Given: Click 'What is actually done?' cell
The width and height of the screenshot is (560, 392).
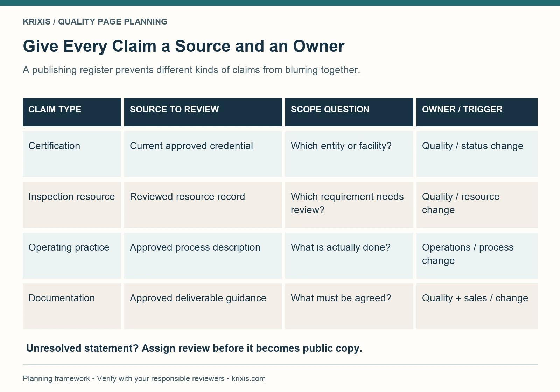Looking at the screenshot, I should [349, 255].
